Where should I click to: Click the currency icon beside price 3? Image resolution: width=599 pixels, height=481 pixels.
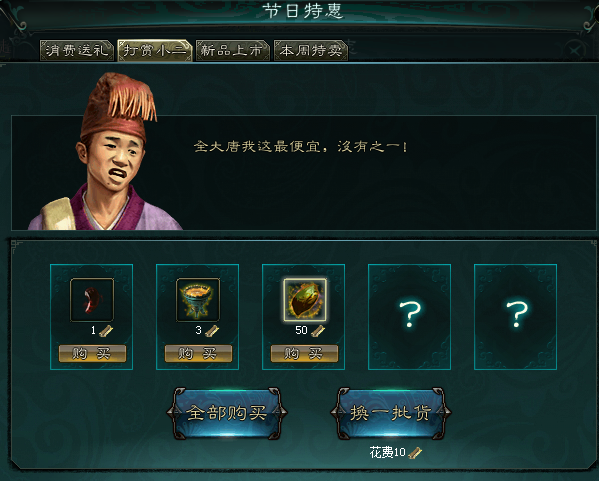212,331
